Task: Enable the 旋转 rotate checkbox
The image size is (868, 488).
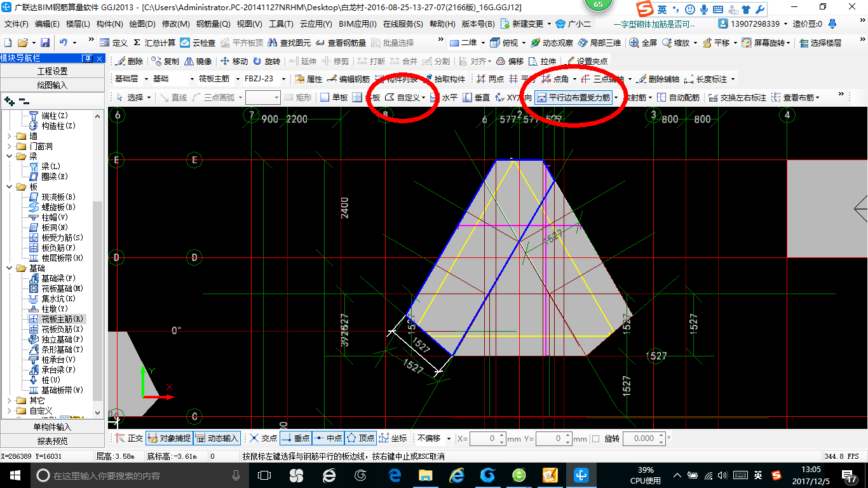Action: click(x=595, y=438)
